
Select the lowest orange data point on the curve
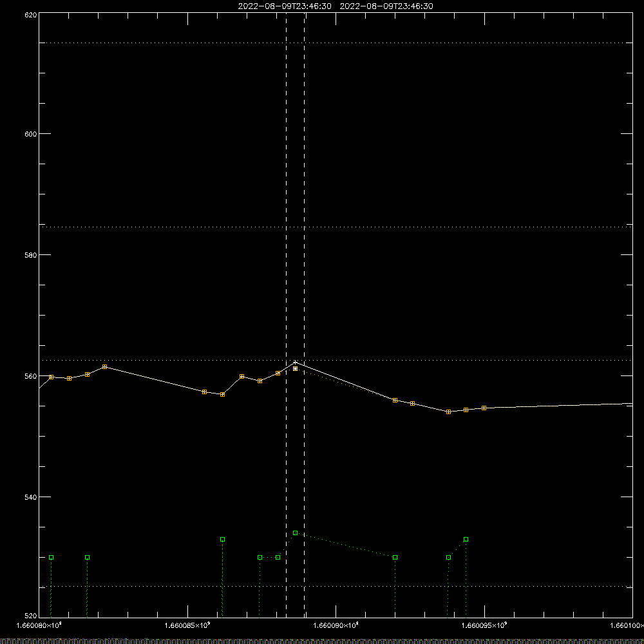448,412
